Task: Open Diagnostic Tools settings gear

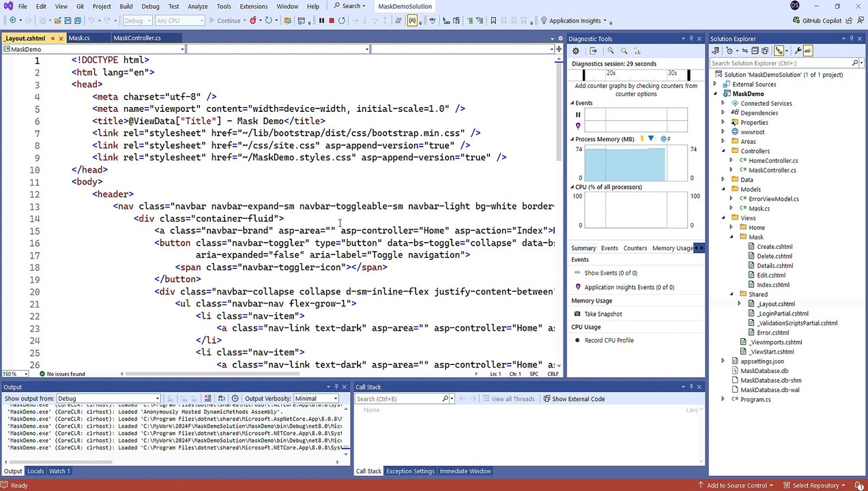Action: click(x=576, y=51)
